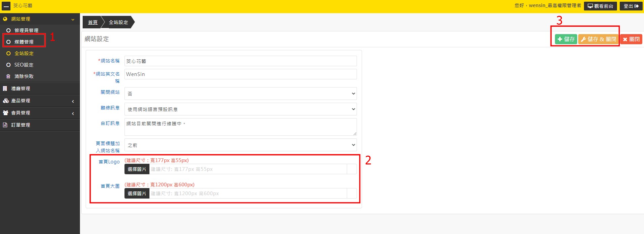The width and height of the screenshot is (644, 234).
Task: Click the 產品管理 cubes icon
Action: tap(6, 101)
